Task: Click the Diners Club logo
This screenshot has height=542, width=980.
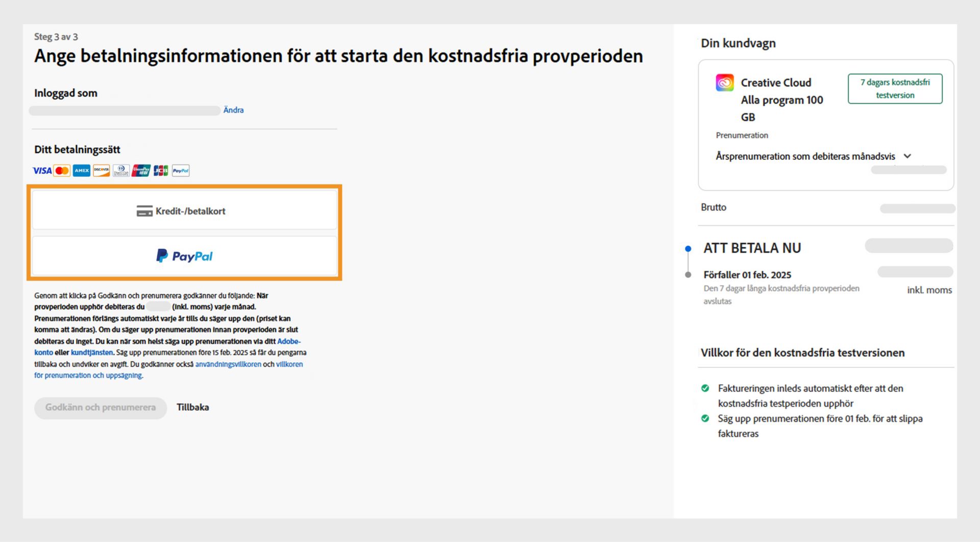Action: point(121,171)
